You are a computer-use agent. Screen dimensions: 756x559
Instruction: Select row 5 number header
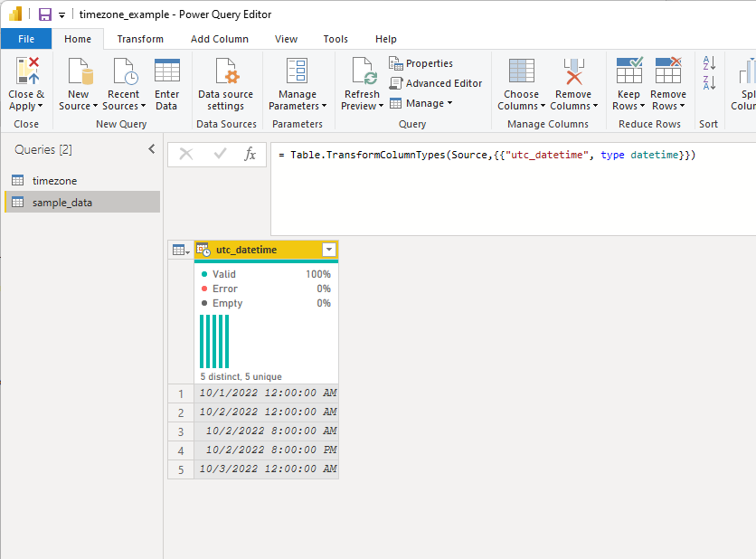181,469
